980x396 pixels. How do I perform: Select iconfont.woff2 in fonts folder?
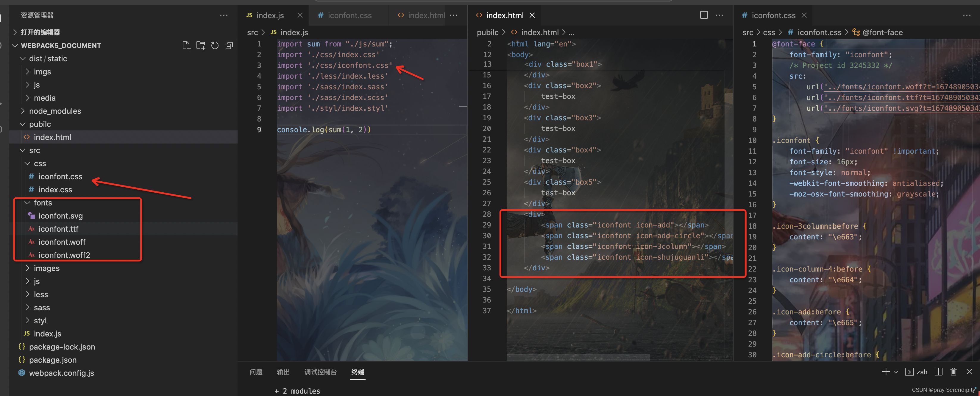click(64, 255)
